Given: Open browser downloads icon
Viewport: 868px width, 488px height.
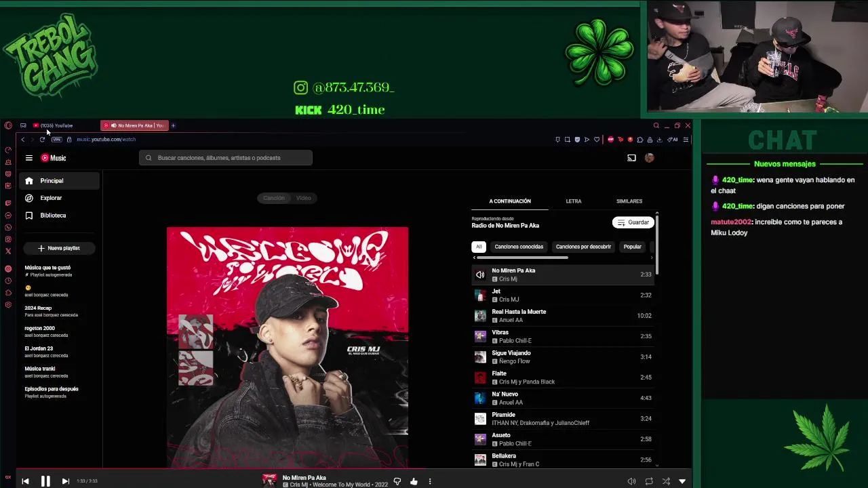Looking at the screenshot, I should point(659,140).
